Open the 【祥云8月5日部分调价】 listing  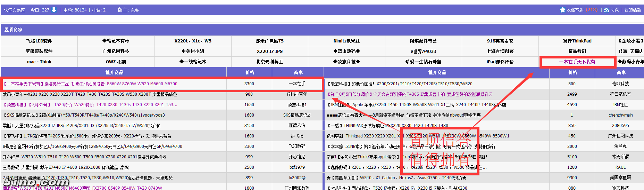tap(410, 94)
